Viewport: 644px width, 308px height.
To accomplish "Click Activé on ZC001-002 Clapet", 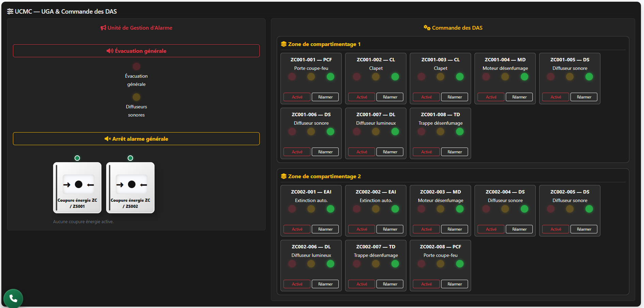I will tap(362, 97).
